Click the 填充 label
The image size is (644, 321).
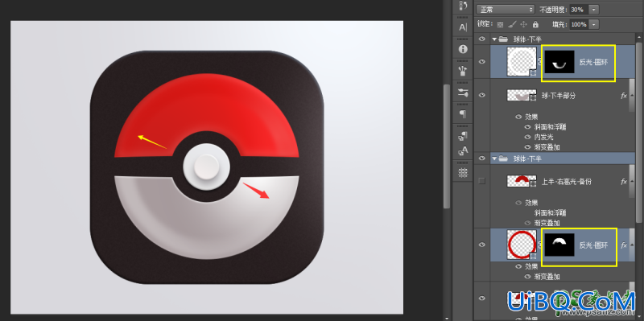pos(559,24)
